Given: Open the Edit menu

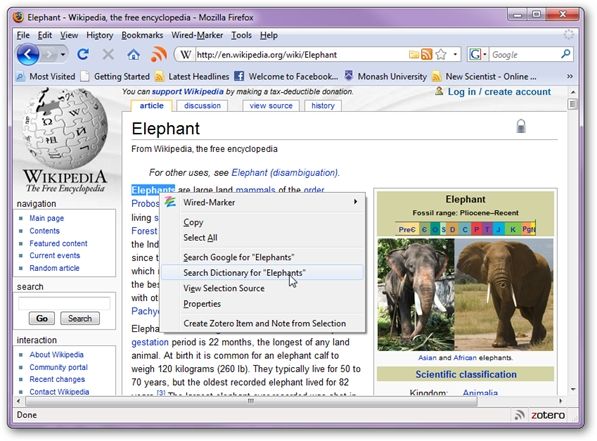Looking at the screenshot, I should pos(45,35).
